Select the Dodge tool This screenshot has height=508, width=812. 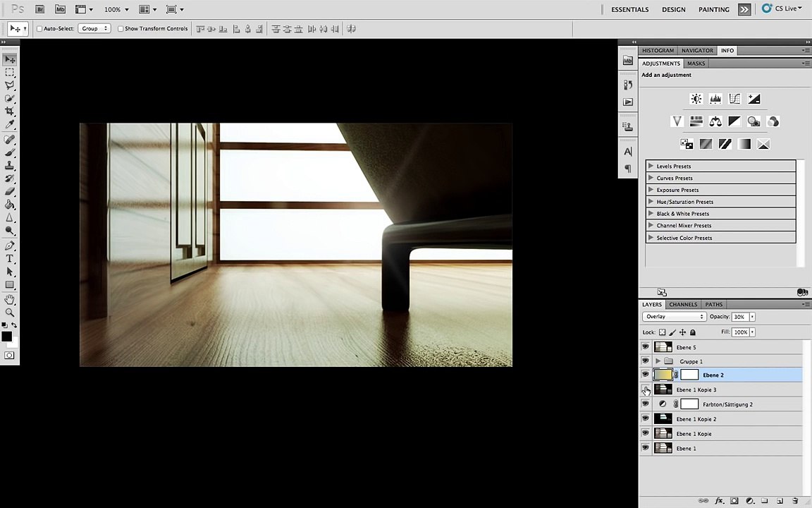click(x=10, y=230)
